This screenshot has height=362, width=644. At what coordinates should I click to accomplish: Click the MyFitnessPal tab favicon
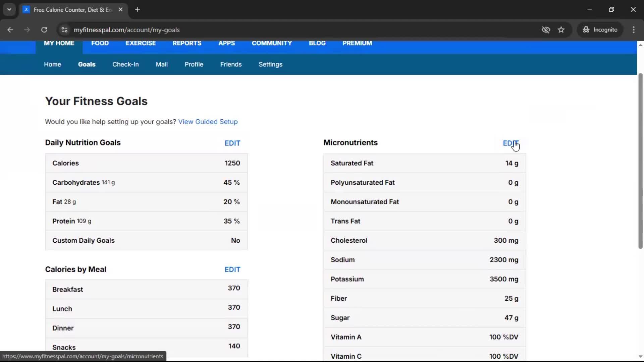click(x=26, y=10)
